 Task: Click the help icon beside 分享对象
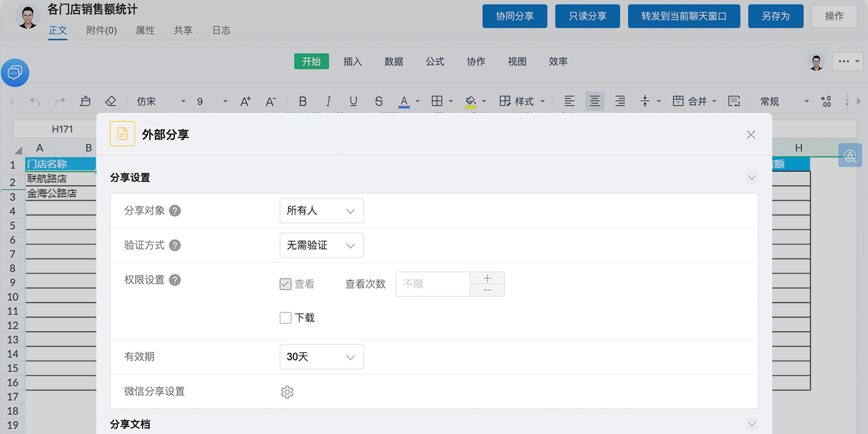tap(175, 211)
